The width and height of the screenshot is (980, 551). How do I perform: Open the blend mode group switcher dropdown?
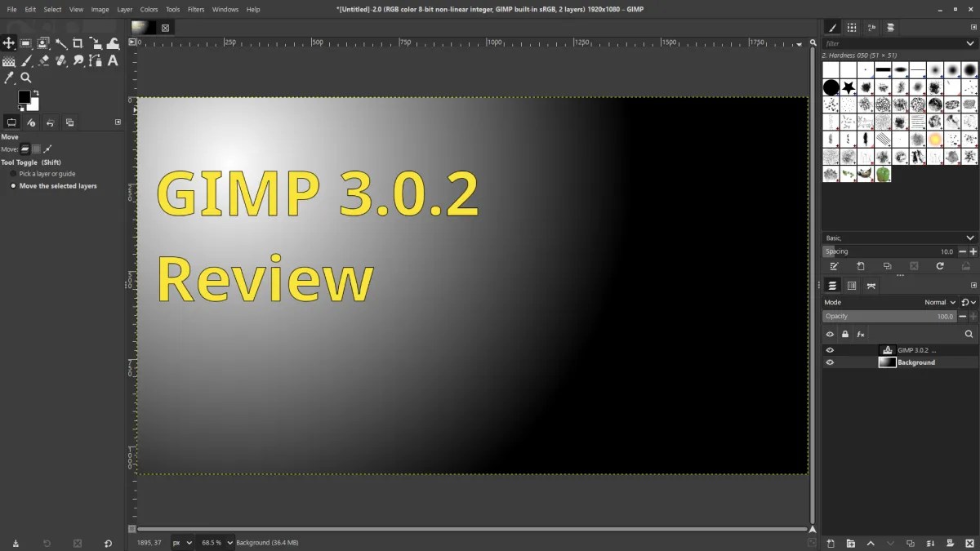pyautogui.click(x=968, y=302)
